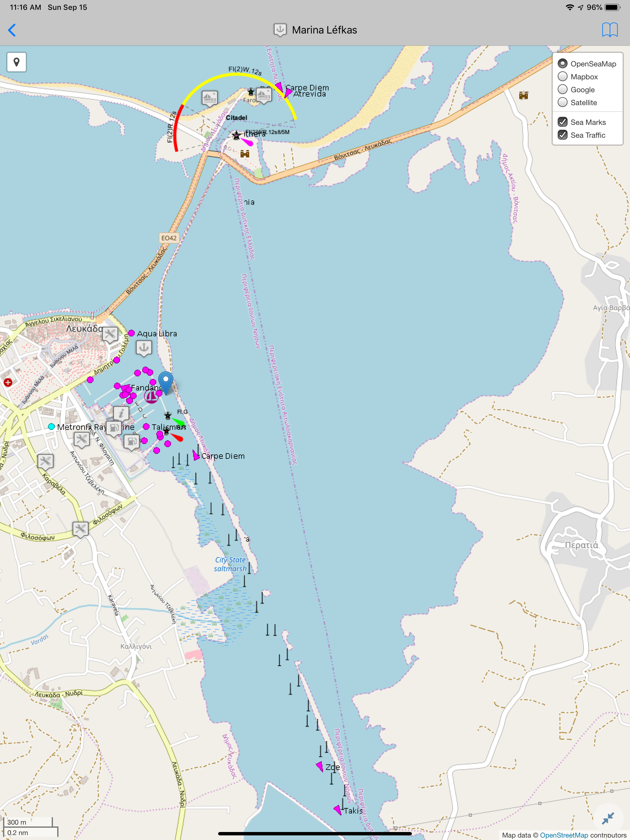
Task: Tap the Καλλιγόνι place label
Action: click(x=136, y=646)
